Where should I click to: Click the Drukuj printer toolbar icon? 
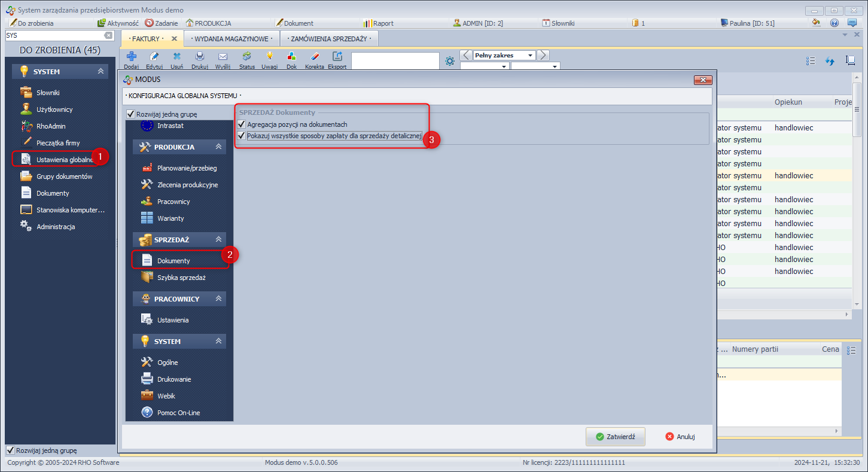tap(200, 57)
